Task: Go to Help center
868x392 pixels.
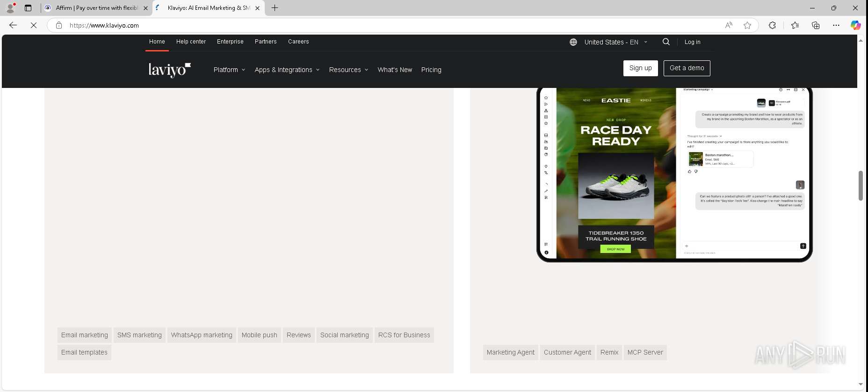Action: click(191, 42)
